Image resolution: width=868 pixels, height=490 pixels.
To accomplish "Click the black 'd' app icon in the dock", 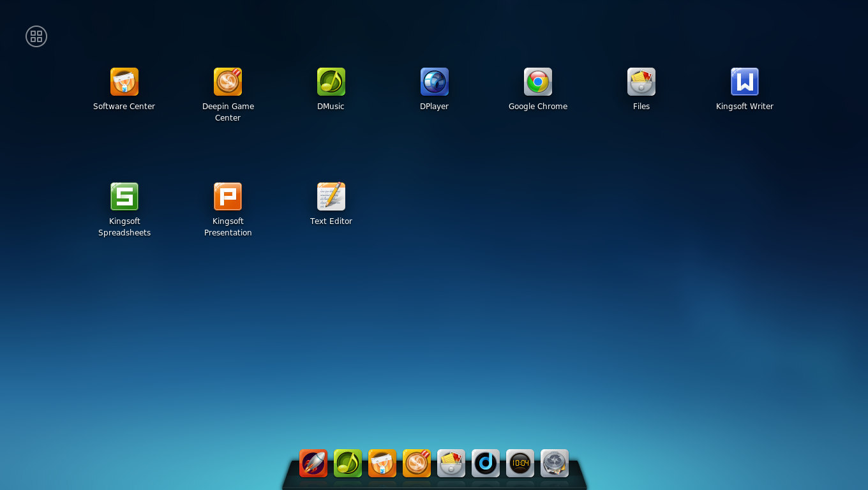I will point(485,463).
